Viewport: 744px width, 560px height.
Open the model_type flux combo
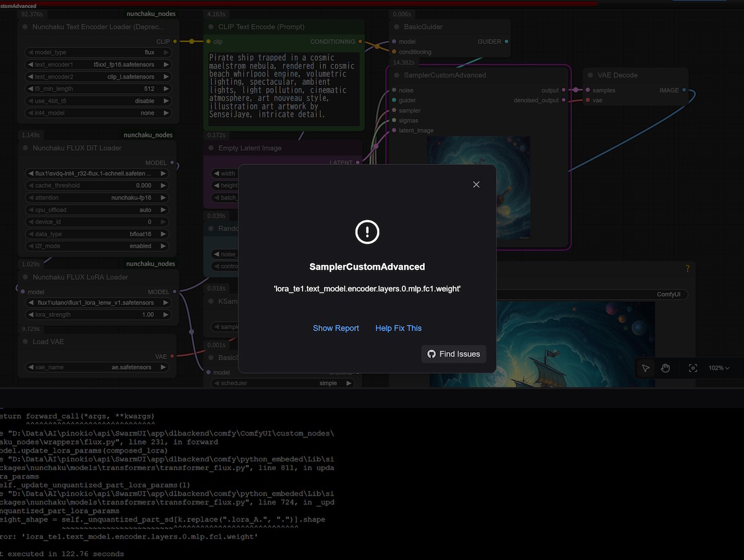[99, 53]
